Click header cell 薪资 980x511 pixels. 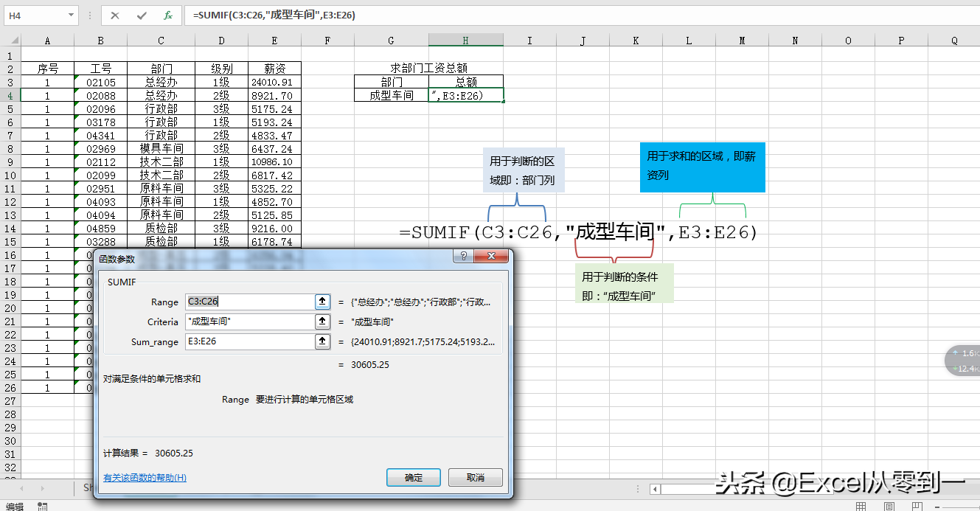(274, 69)
